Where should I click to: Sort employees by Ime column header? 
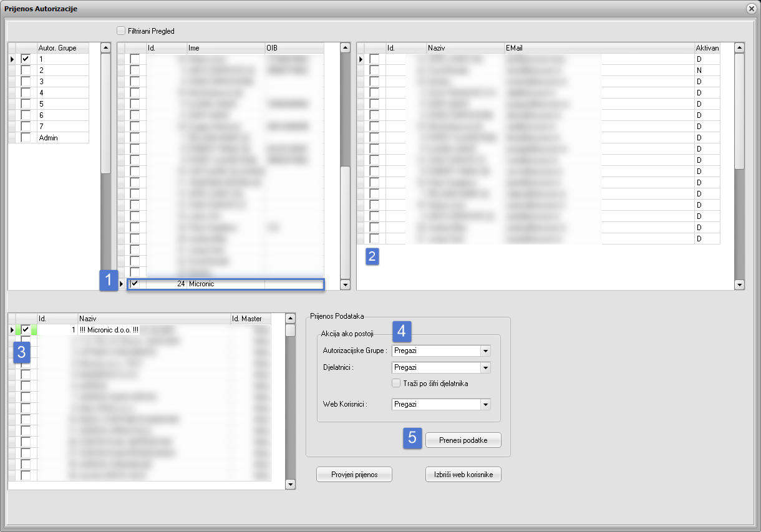pos(225,48)
